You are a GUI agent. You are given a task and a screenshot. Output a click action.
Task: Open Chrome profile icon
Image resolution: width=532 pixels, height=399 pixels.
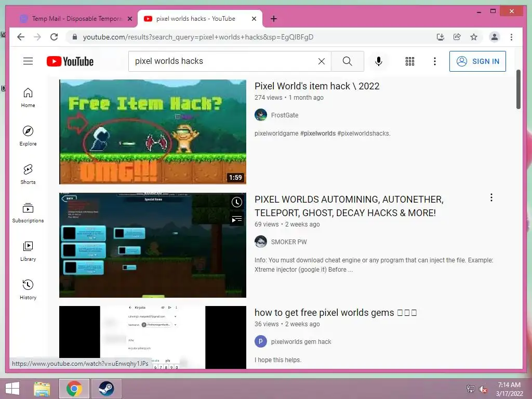click(x=495, y=37)
